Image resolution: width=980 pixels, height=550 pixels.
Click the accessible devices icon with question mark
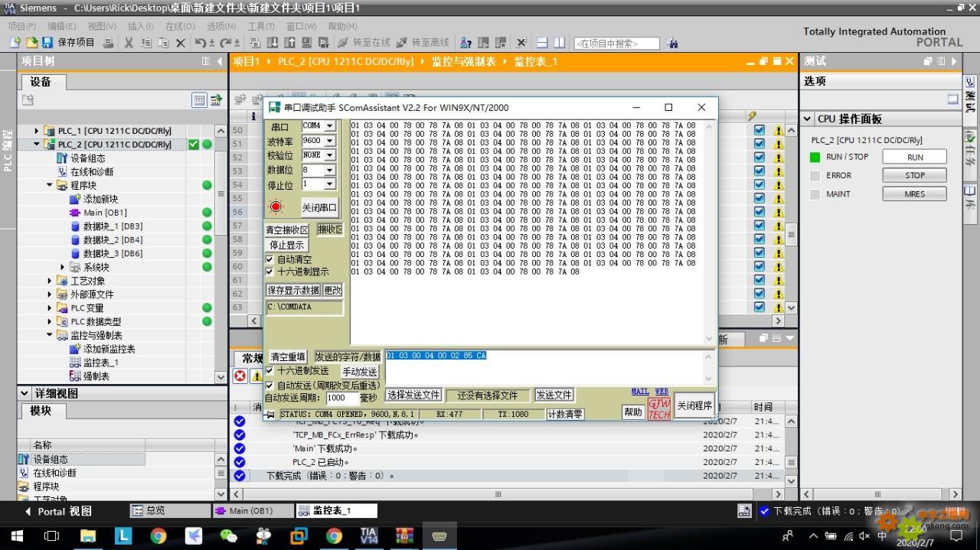(465, 43)
